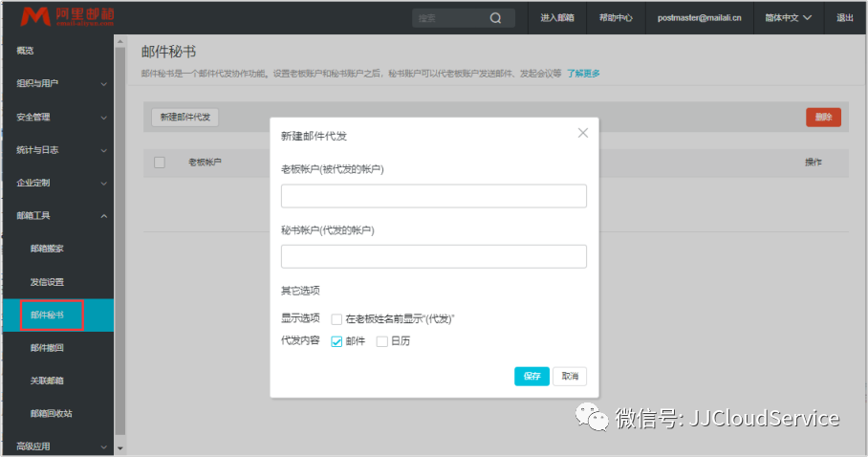
Task: Click postmaster@mailali.cn account
Action: 699,18
